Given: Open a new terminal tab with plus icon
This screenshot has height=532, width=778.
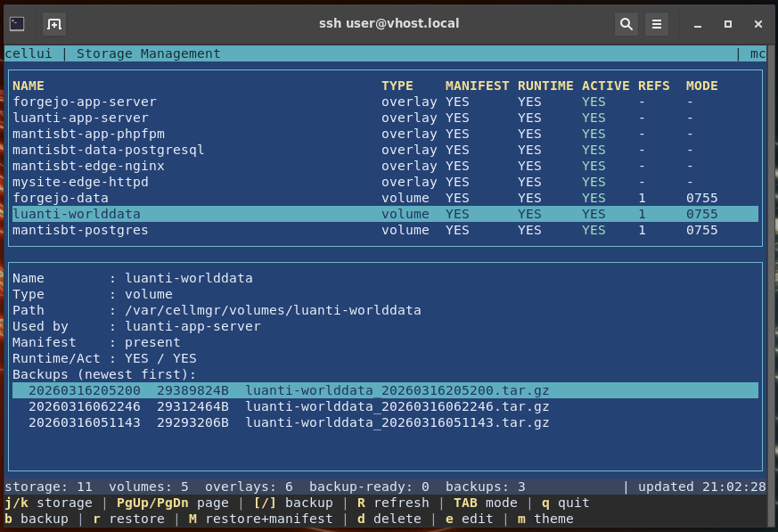Looking at the screenshot, I should 54,24.
